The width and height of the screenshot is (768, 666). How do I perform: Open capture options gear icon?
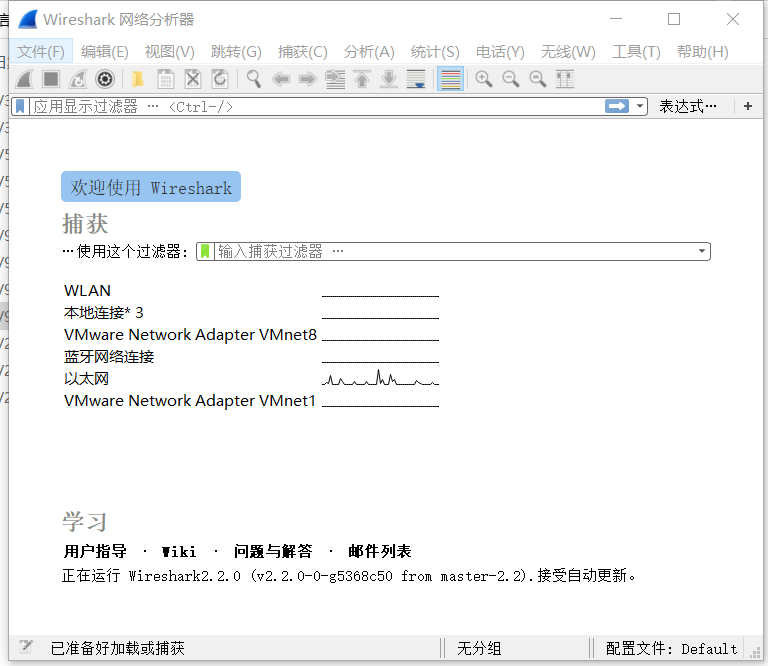point(105,79)
